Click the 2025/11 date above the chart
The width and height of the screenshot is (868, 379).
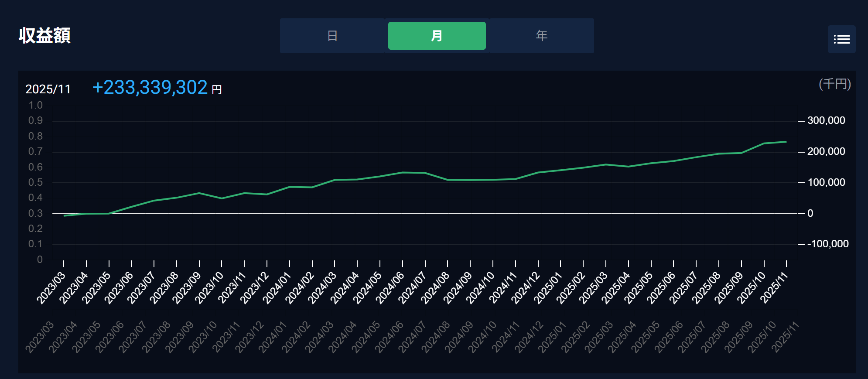[48, 89]
